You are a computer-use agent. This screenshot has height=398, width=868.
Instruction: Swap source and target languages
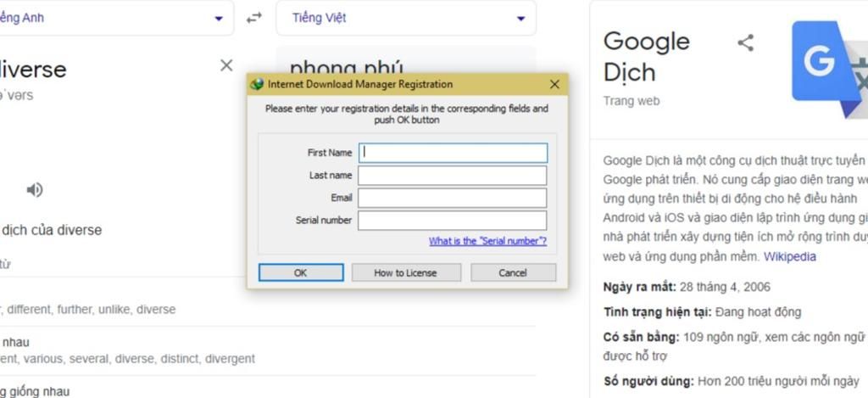(254, 18)
